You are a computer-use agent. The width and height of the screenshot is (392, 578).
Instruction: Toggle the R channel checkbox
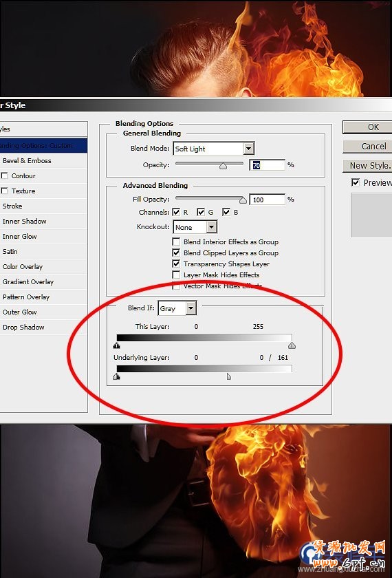(176, 213)
